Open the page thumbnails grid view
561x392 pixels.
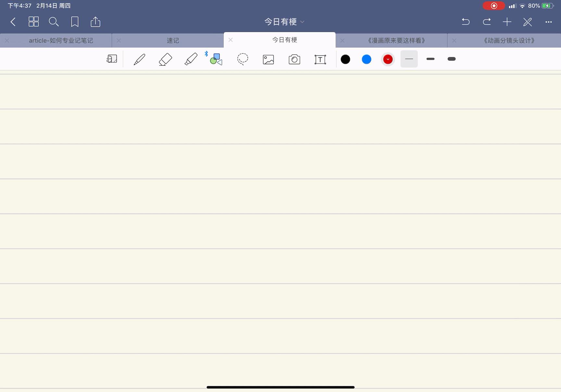[x=33, y=21]
